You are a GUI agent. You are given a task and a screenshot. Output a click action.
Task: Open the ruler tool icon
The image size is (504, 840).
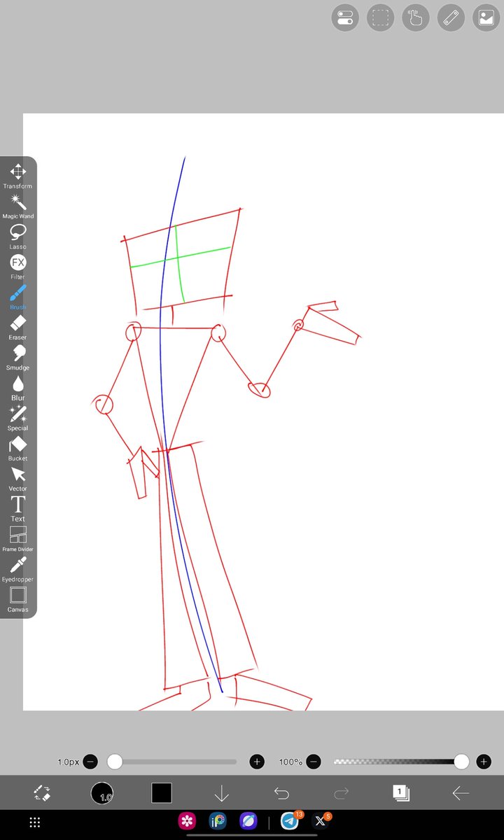(x=451, y=18)
